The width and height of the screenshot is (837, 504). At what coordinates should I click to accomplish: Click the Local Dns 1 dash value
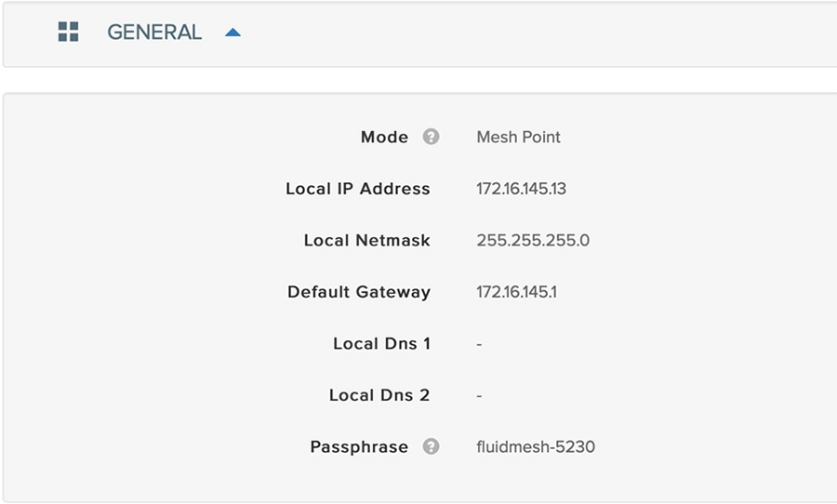479,344
